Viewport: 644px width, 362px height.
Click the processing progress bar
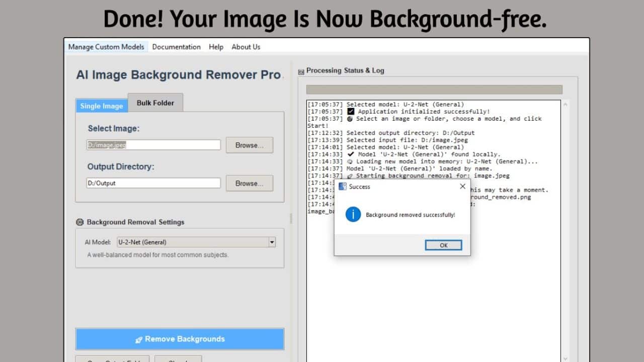(434, 89)
